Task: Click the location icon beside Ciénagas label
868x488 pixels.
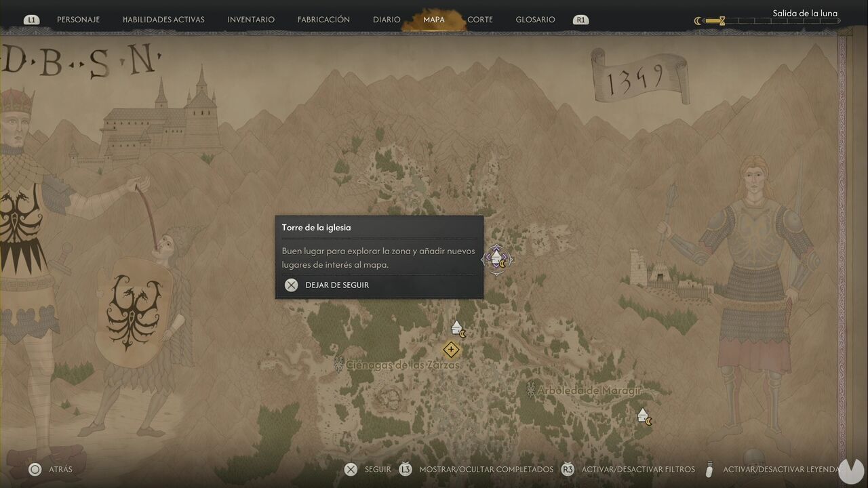Action: (x=339, y=365)
